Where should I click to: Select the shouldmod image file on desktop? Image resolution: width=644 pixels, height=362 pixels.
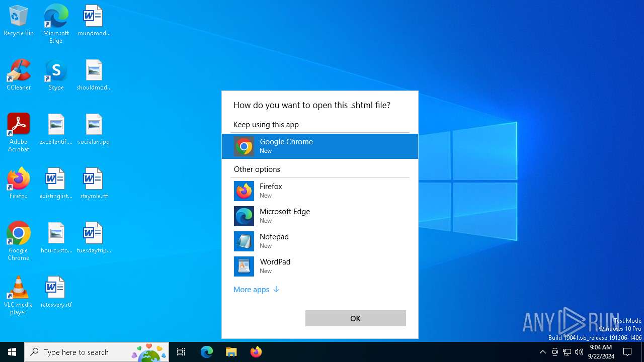click(94, 75)
